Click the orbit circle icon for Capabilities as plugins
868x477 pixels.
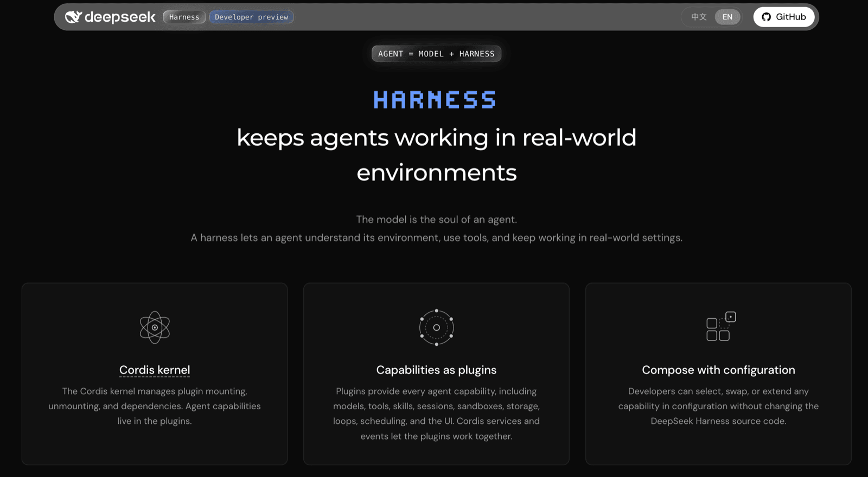[x=436, y=327]
